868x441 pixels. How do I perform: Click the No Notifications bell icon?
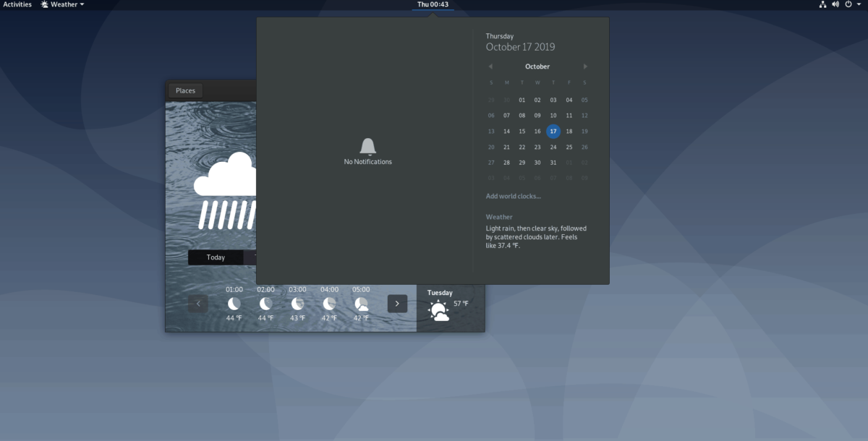[x=368, y=145]
